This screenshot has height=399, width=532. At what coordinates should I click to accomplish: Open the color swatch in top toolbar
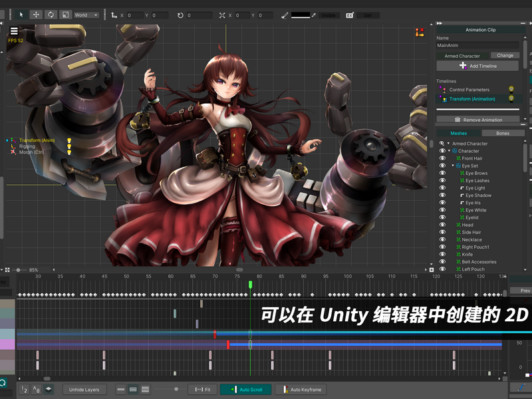pyautogui.click(x=301, y=15)
